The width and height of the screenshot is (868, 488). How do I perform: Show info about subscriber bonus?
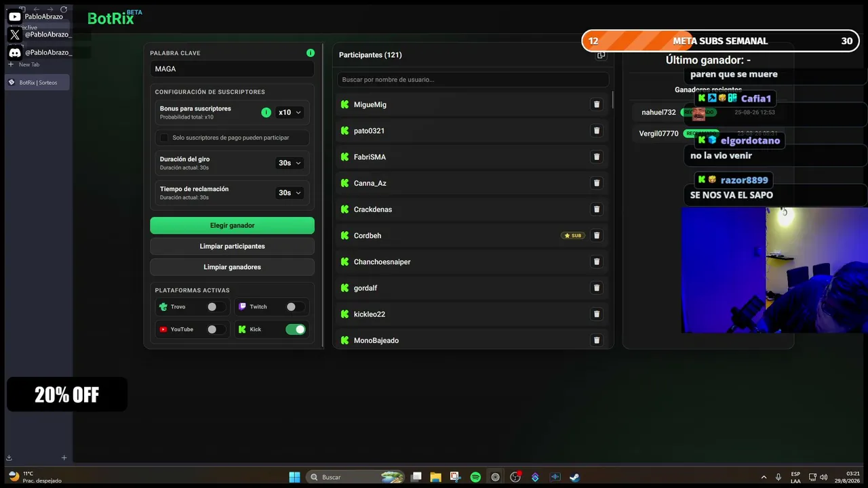pos(266,113)
